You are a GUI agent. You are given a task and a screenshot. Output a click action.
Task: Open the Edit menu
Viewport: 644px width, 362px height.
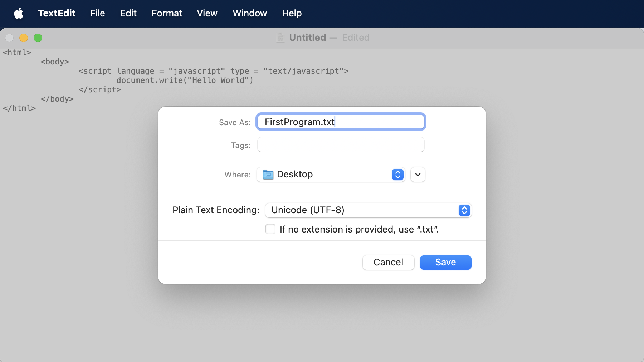click(128, 13)
